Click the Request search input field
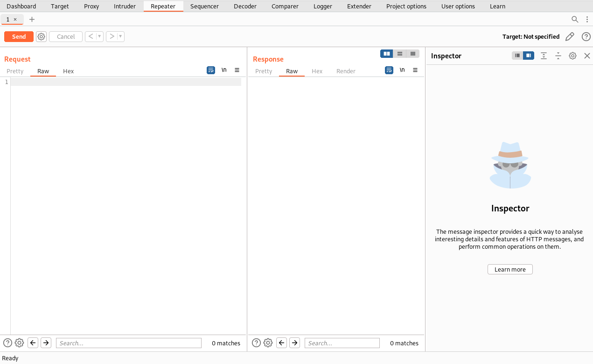Viewport: 593px width, 364px height. coord(129,343)
